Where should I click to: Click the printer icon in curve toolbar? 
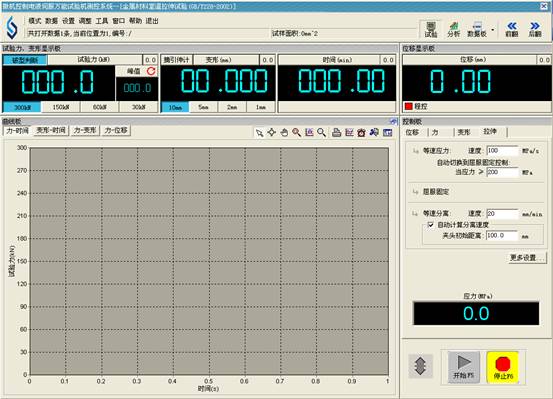pyautogui.click(x=336, y=133)
